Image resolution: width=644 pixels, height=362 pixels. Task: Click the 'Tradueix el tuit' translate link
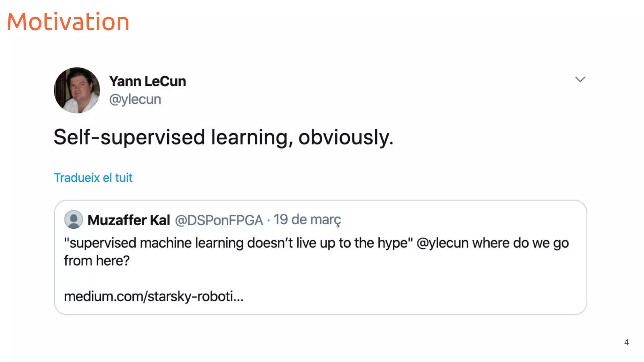coord(93,178)
